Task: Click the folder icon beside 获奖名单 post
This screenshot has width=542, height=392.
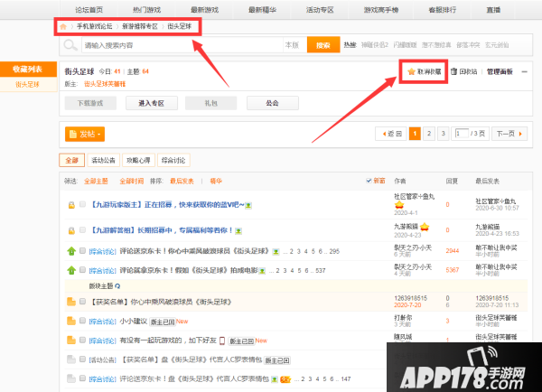Action: pos(70,300)
